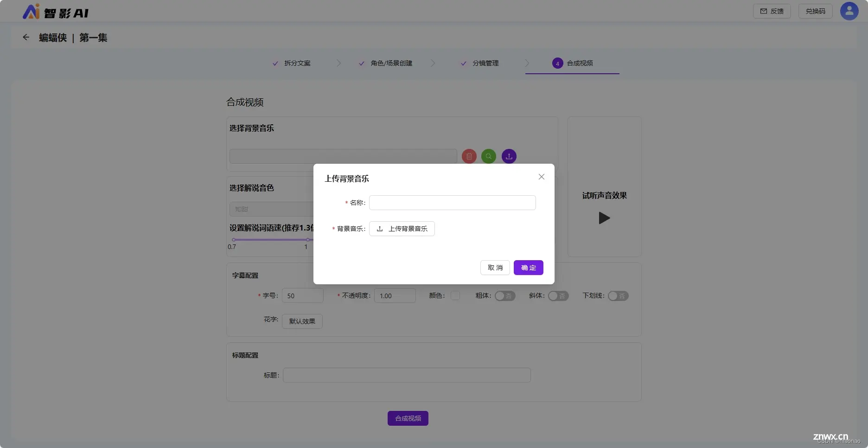Go to the 角色/场景创建 step
868x448 pixels.
point(386,63)
